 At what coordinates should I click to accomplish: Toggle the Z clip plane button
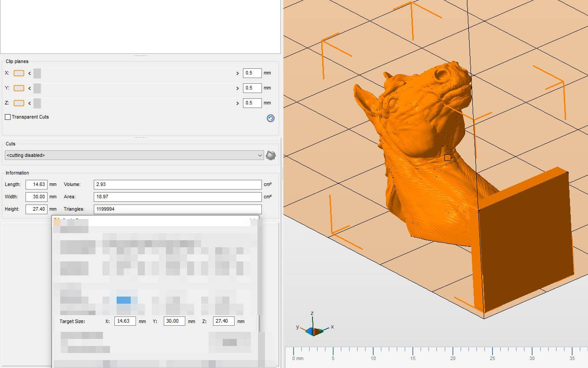pos(19,103)
